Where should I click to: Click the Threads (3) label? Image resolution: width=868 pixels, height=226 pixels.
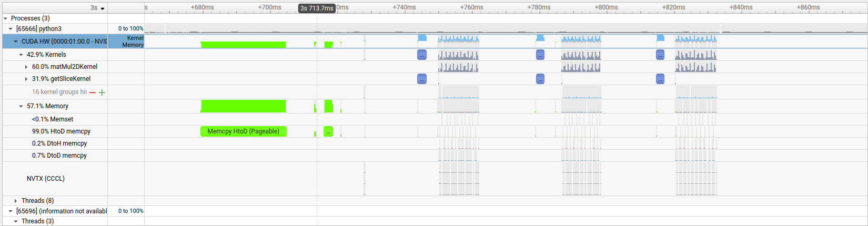pyautogui.click(x=37, y=221)
